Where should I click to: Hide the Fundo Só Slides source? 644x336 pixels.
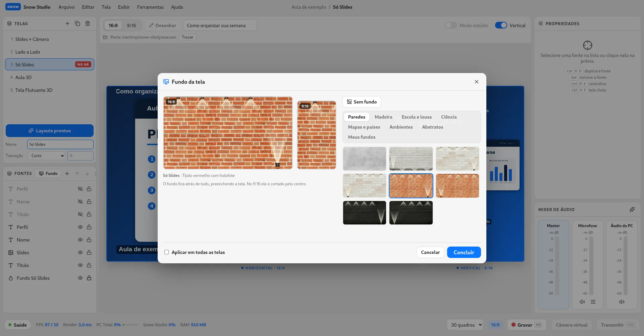(80, 278)
